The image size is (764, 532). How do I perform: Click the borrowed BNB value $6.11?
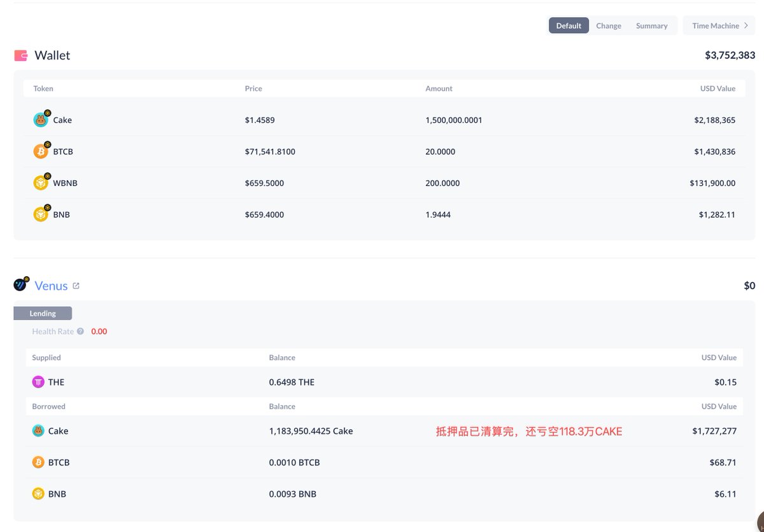click(x=725, y=494)
